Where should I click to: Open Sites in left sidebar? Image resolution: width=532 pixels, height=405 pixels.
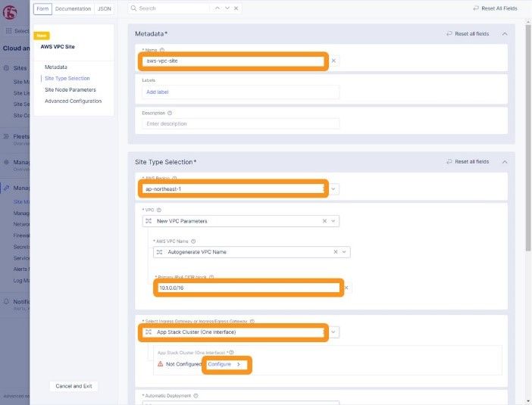click(x=20, y=68)
